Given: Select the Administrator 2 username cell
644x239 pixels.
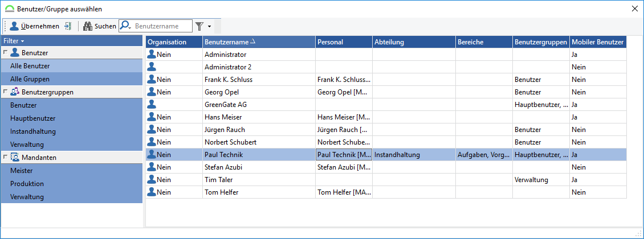Looking at the screenshot, I should pos(259,67).
